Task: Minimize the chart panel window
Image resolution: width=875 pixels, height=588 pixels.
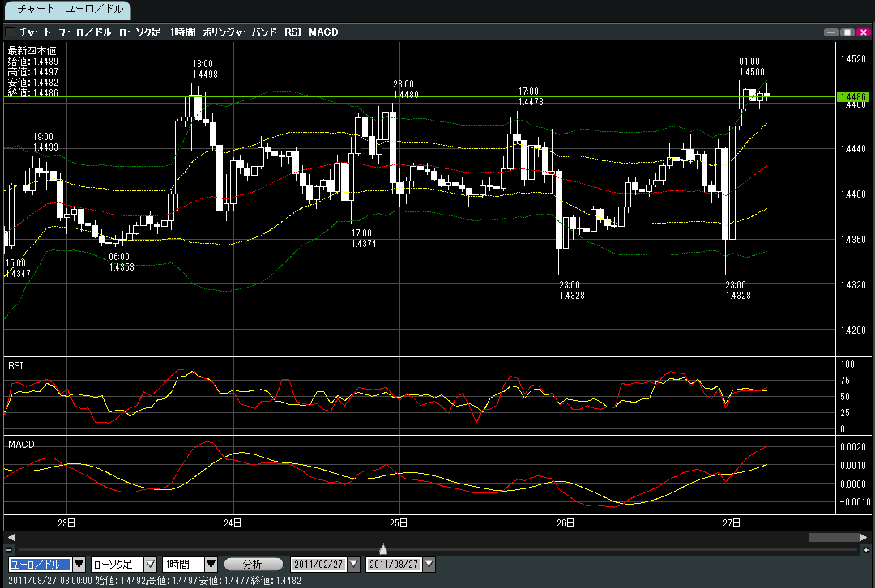Action: pos(830,32)
